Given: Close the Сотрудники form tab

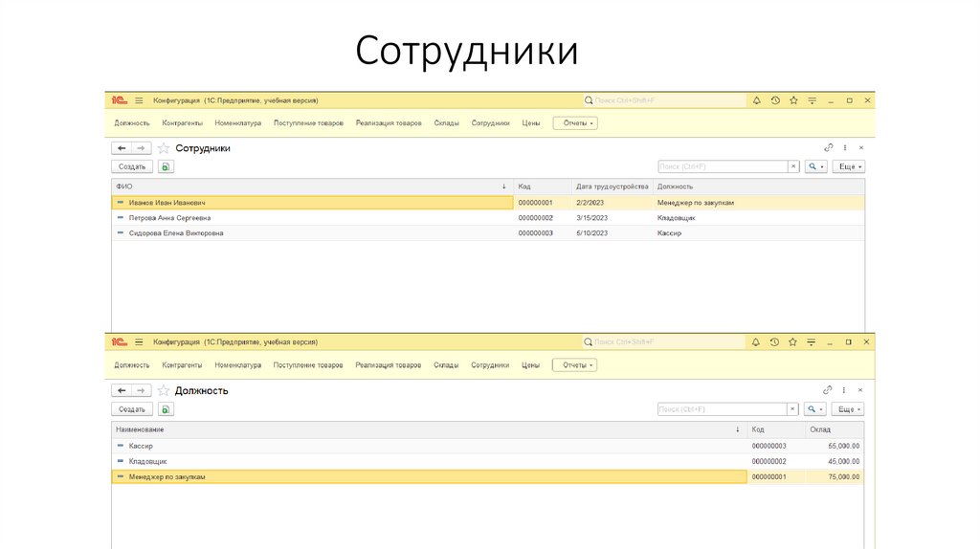Looking at the screenshot, I should [861, 148].
